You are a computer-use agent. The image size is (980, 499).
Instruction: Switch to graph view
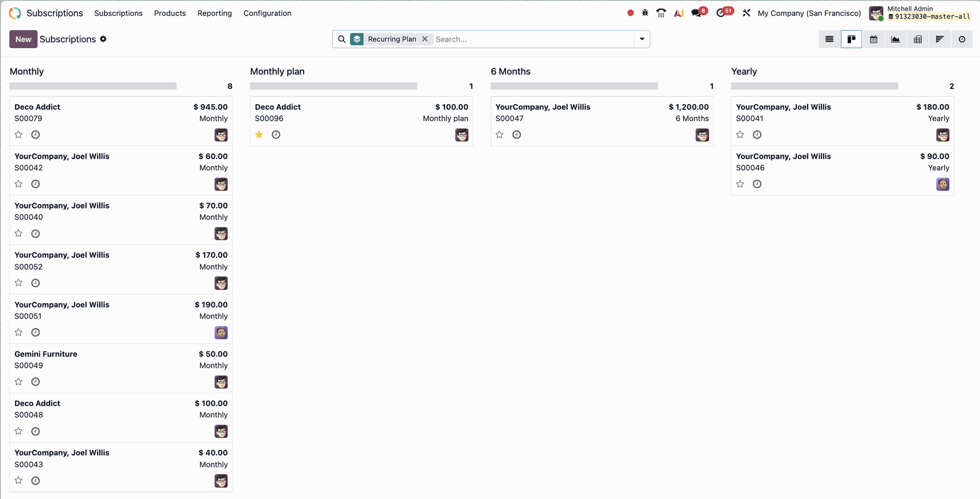pyautogui.click(x=895, y=39)
